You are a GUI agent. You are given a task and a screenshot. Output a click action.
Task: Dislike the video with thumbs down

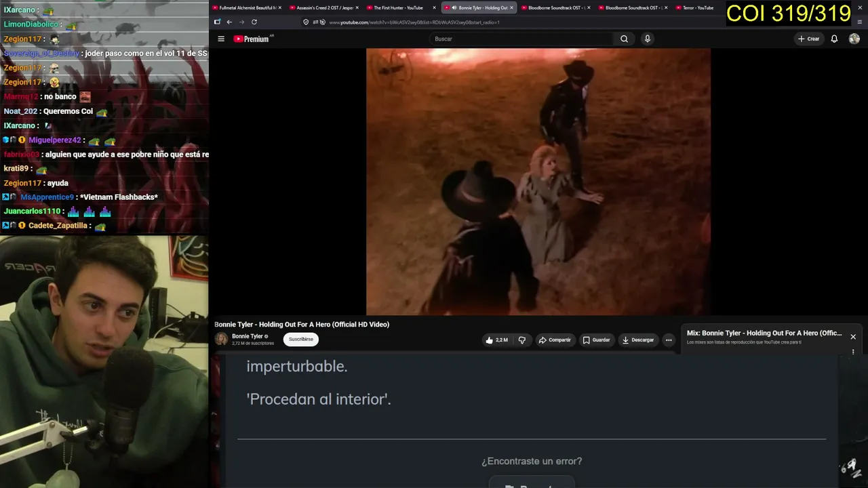(x=522, y=340)
